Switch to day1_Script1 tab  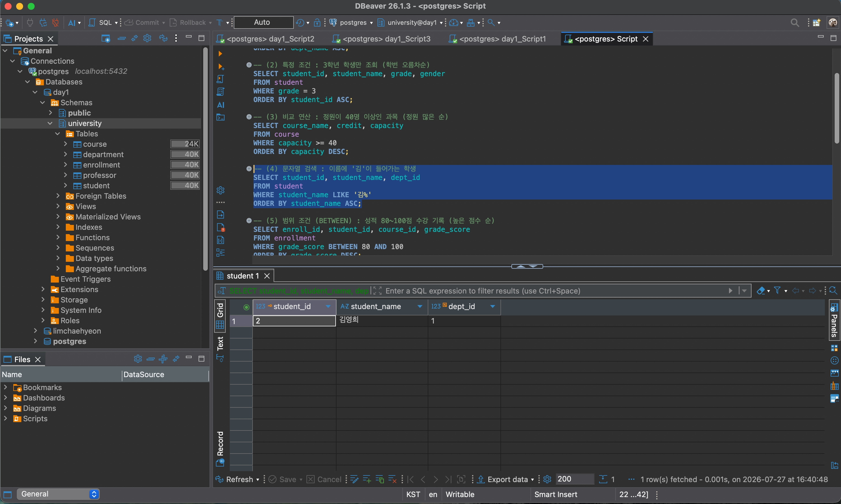pos(498,39)
